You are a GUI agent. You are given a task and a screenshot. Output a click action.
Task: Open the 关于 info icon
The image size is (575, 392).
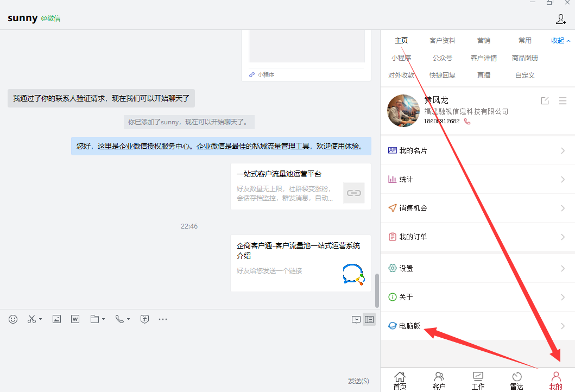click(393, 297)
